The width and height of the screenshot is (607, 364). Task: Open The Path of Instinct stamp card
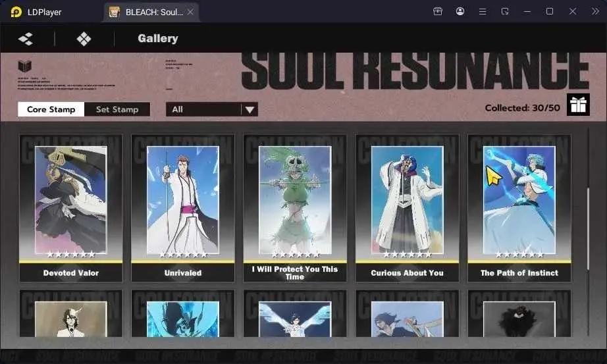point(519,208)
